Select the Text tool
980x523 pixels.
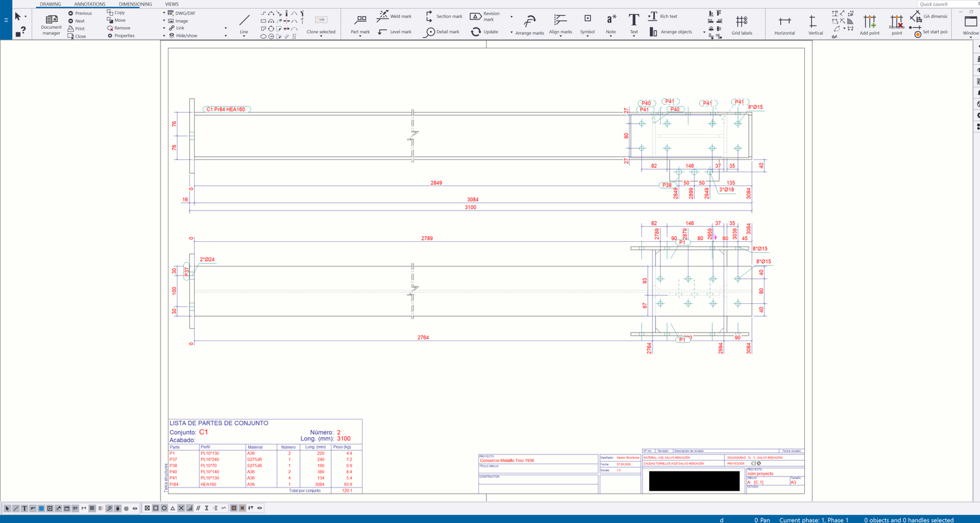[634, 24]
